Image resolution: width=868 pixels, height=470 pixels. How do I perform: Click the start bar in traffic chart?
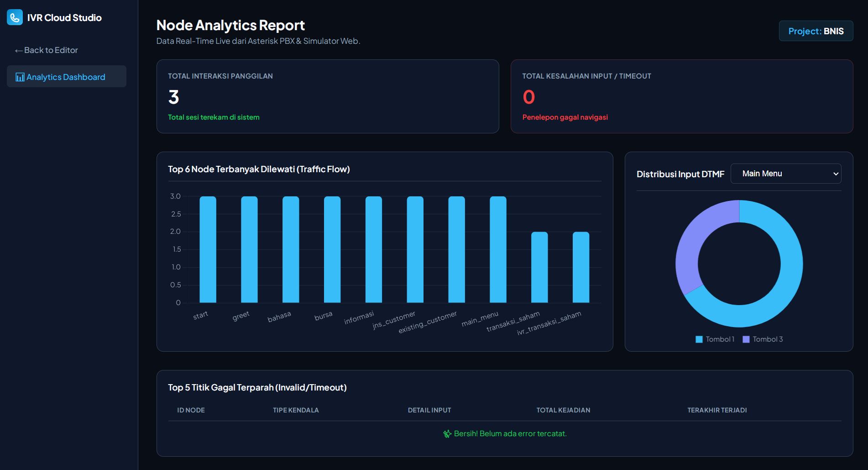tap(208, 249)
